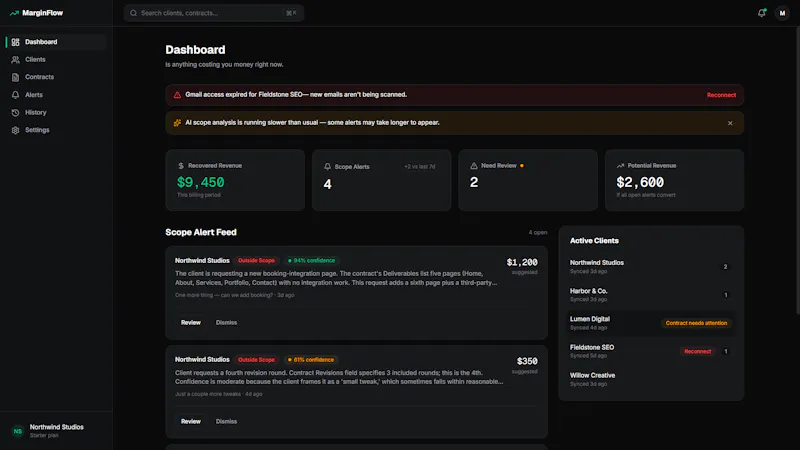The height and width of the screenshot is (450, 800).
Task: Go to Clients in sidebar
Action: click(56, 60)
